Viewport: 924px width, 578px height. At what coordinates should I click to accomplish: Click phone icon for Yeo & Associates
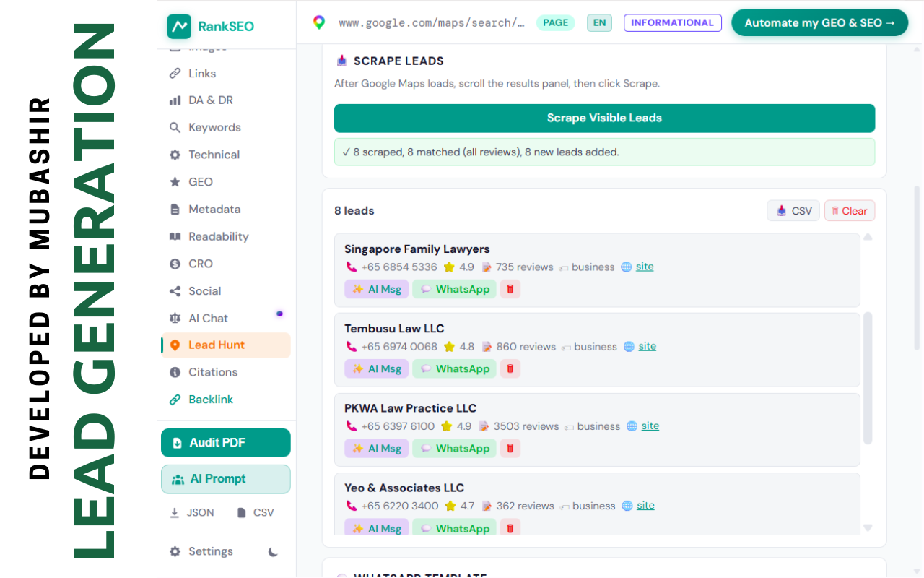pyautogui.click(x=352, y=506)
